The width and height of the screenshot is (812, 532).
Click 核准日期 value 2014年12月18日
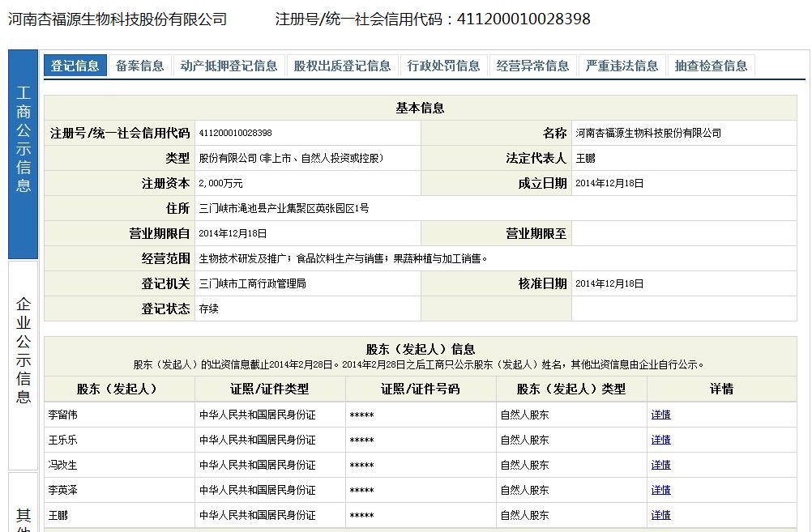point(609,283)
